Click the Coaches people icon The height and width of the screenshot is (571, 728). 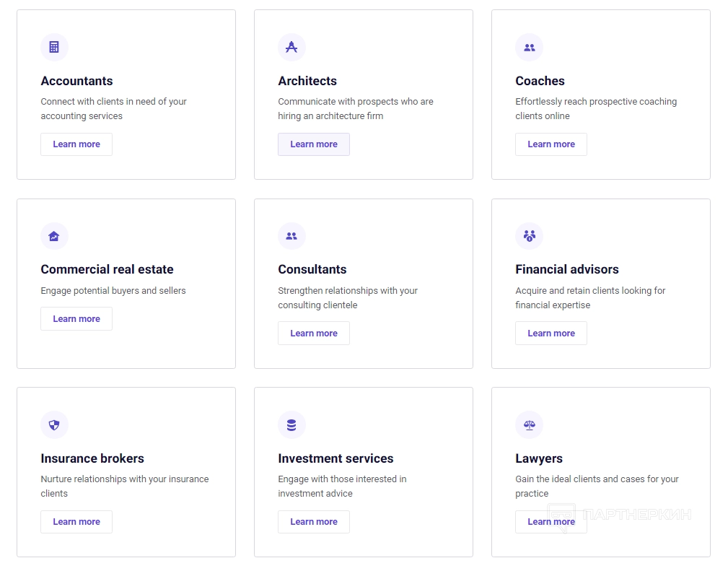[529, 48]
